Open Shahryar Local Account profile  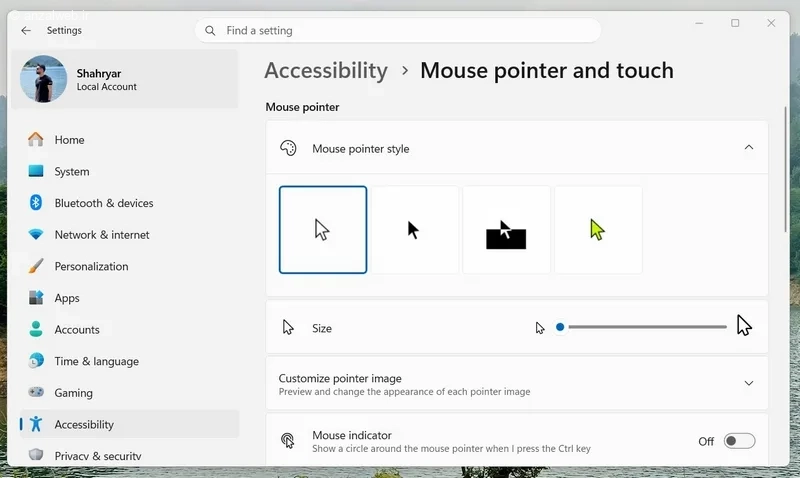124,79
